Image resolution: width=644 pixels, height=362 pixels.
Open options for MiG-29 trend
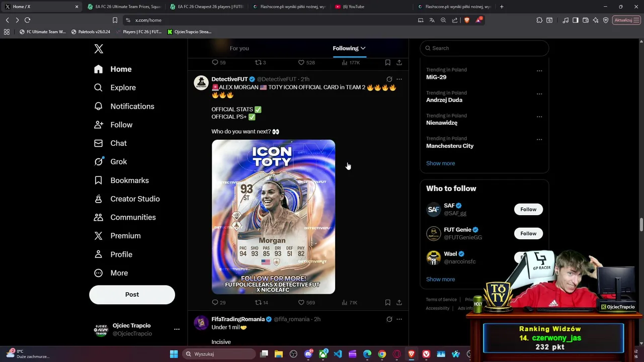click(x=539, y=71)
